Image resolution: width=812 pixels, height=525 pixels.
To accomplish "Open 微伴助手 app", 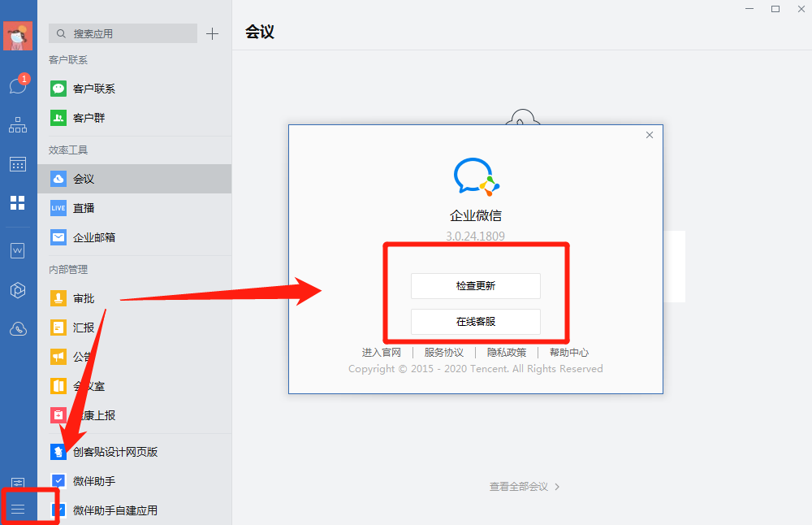I will pos(135,481).
